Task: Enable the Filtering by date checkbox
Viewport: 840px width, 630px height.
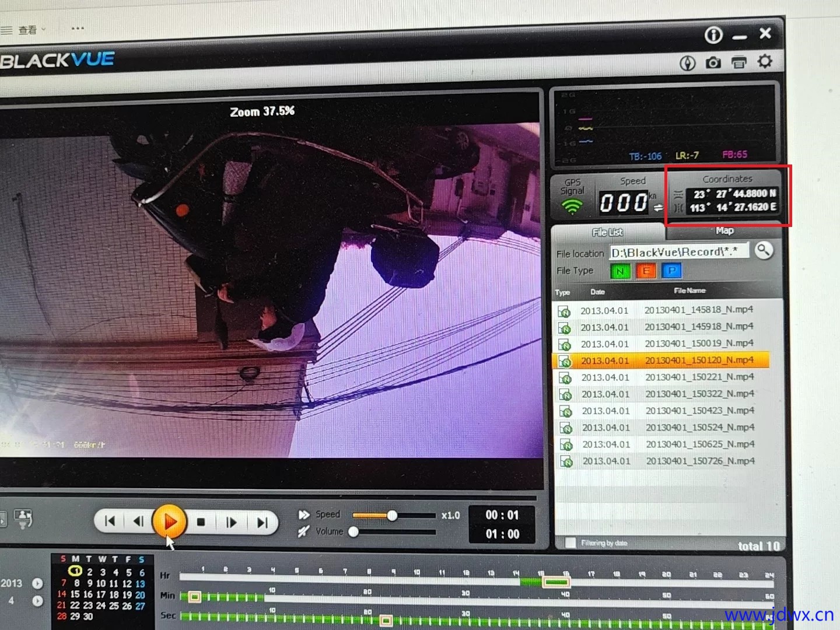Action: pos(570,542)
